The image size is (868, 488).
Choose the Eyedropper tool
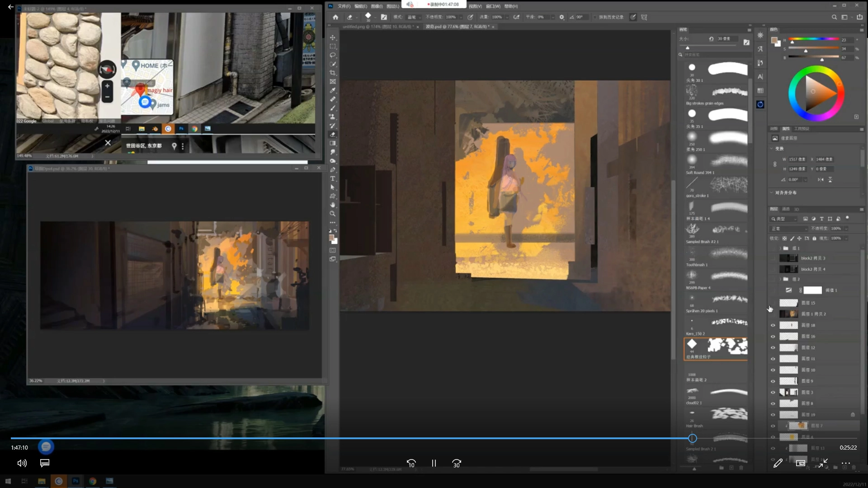coord(333,90)
